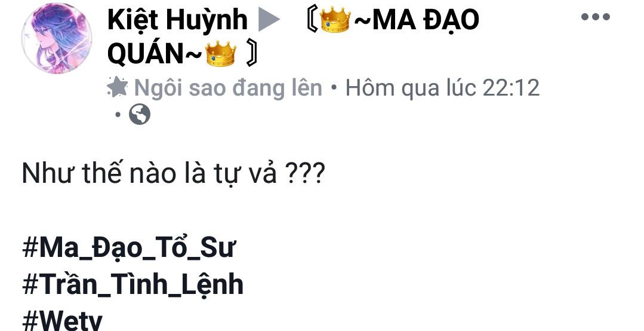This screenshot has height=331, width=644.
Task: Click the opening bracket before the crown
Action: tap(312, 20)
